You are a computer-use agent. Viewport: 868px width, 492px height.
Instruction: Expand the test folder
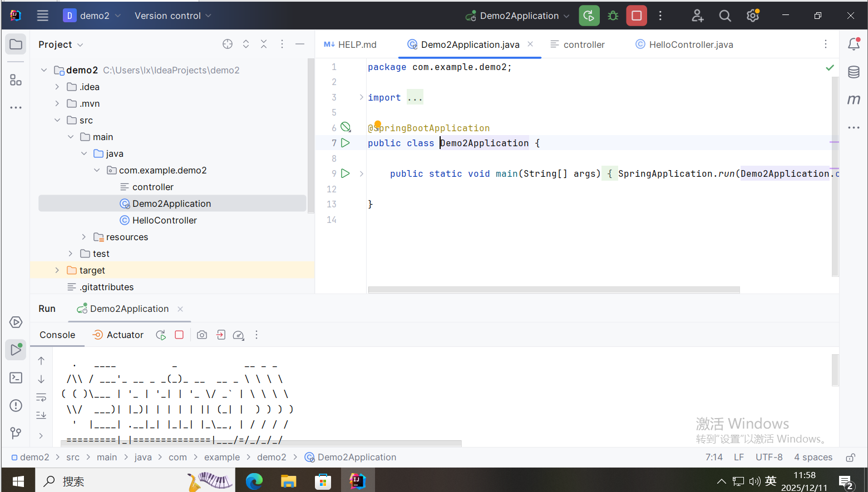click(x=70, y=254)
